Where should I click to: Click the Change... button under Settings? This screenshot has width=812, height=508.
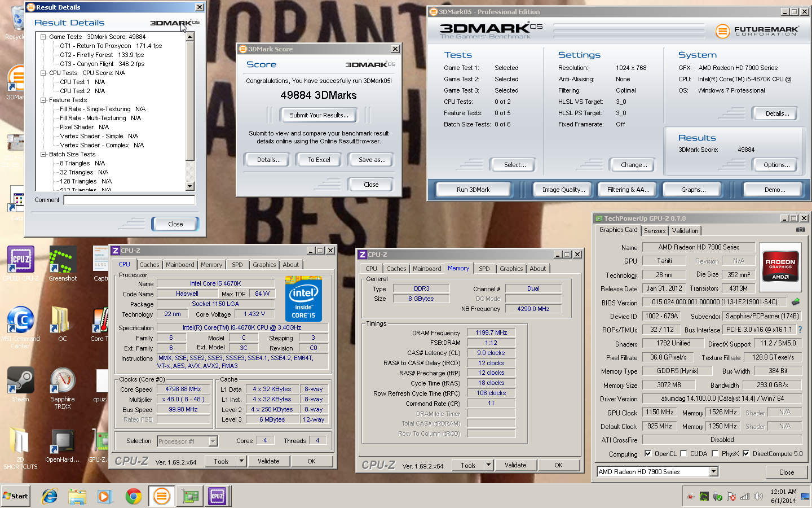pyautogui.click(x=634, y=165)
